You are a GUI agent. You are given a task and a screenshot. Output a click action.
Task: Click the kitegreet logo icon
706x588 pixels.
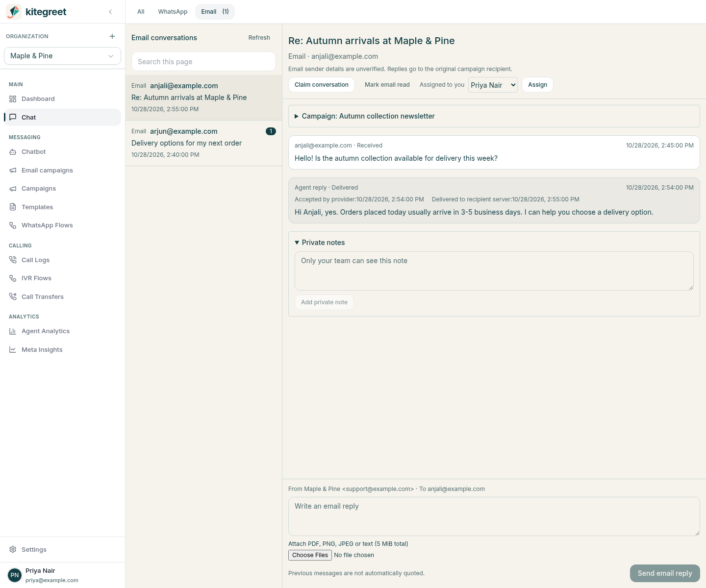point(14,12)
